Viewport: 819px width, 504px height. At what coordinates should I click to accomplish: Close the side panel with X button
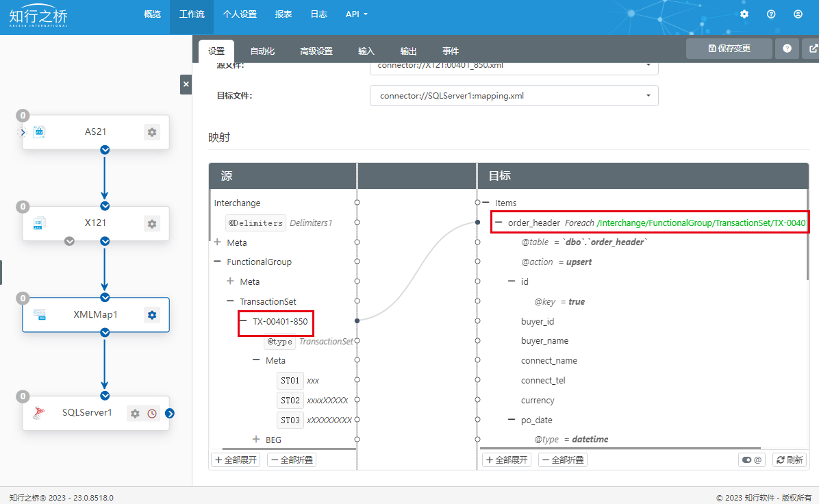point(186,84)
